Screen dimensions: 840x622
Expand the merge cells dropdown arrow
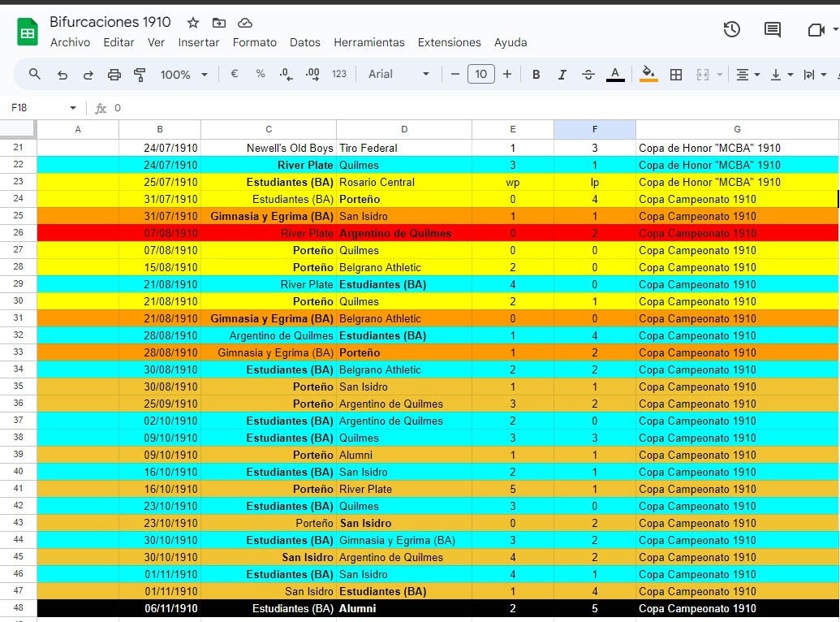[x=719, y=75]
